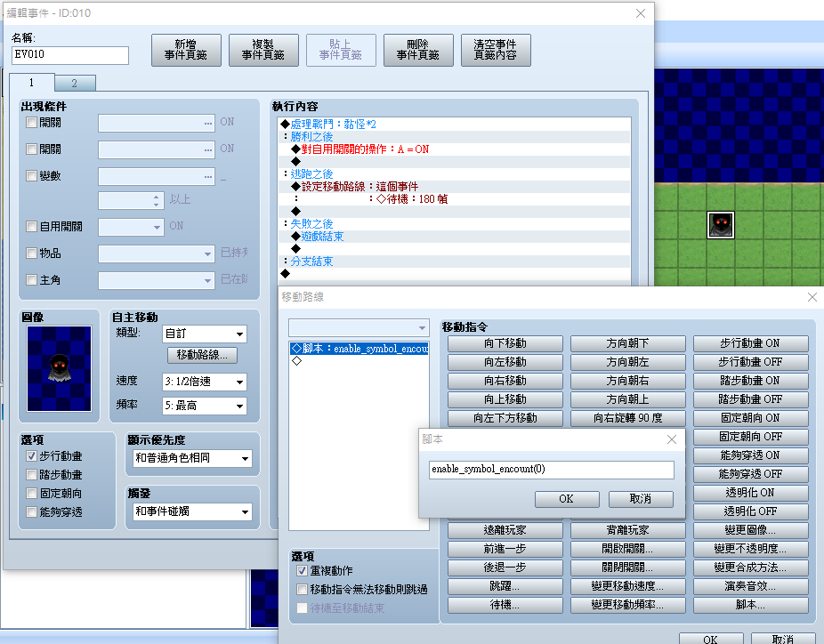Open the move route target dropdown
824x644 pixels.
tap(359, 328)
